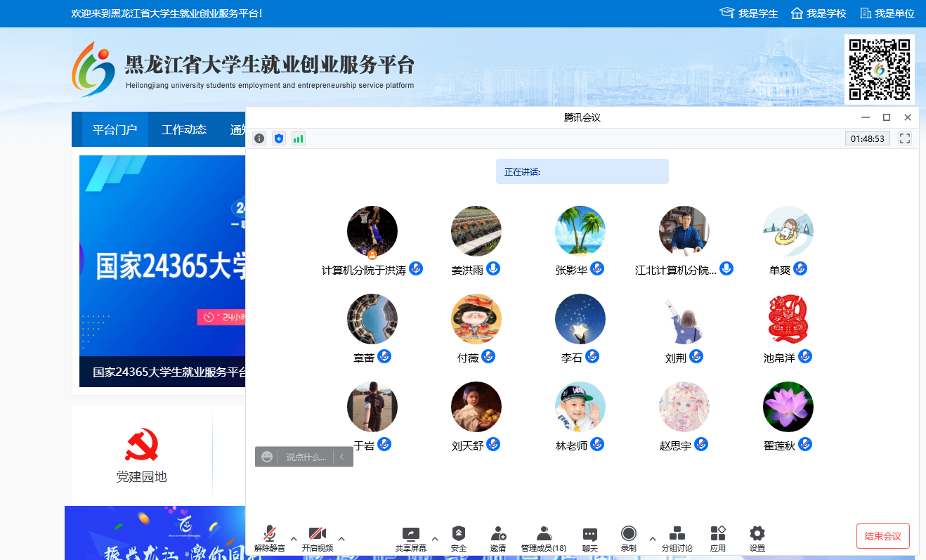Click 我是学校 link in top bar
The height and width of the screenshot is (560, 926).
(819, 13)
